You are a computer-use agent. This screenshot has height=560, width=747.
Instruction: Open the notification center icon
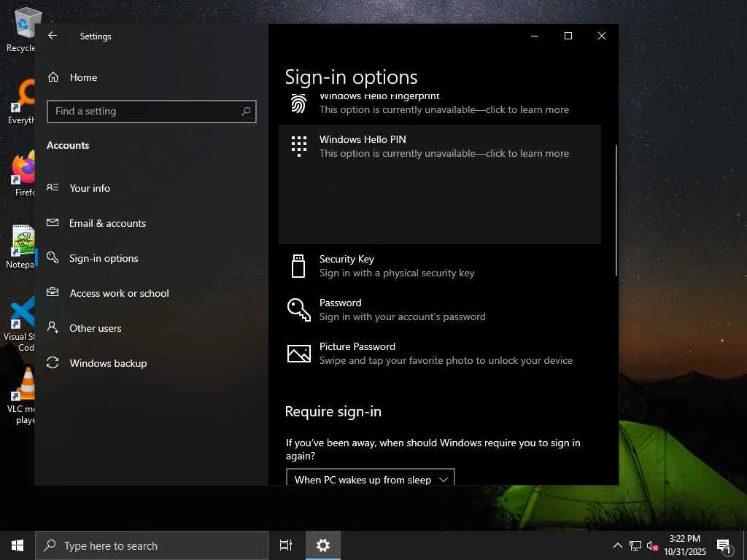[x=724, y=545]
